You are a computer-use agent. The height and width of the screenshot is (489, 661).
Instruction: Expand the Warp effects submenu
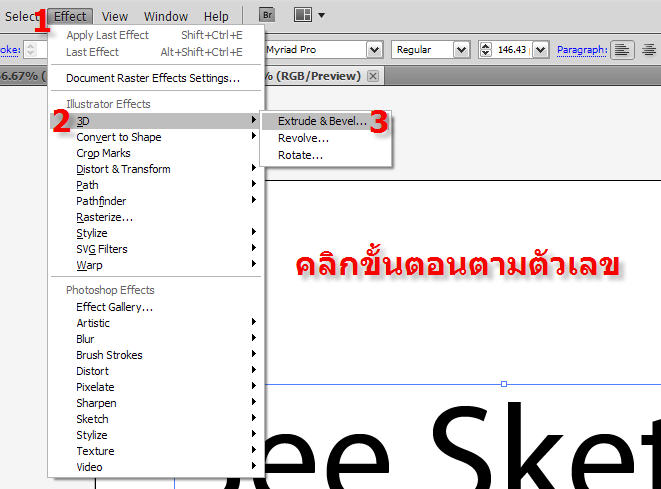click(x=89, y=265)
